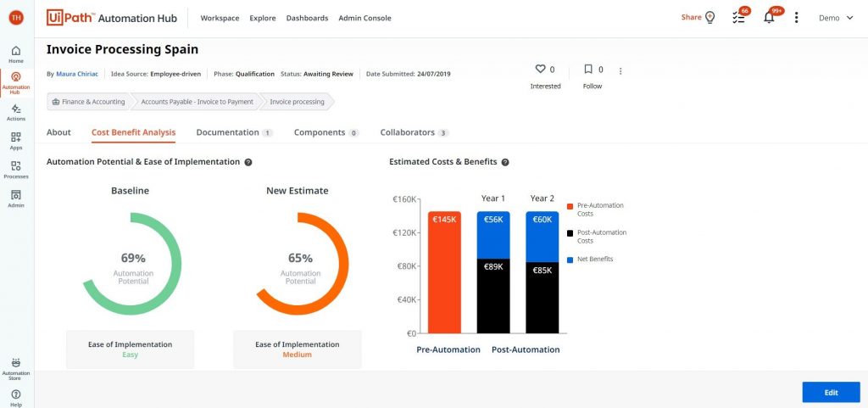Expand the Demo tenant dropdown
Screen dimensions: 868x408
click(837, 18)
